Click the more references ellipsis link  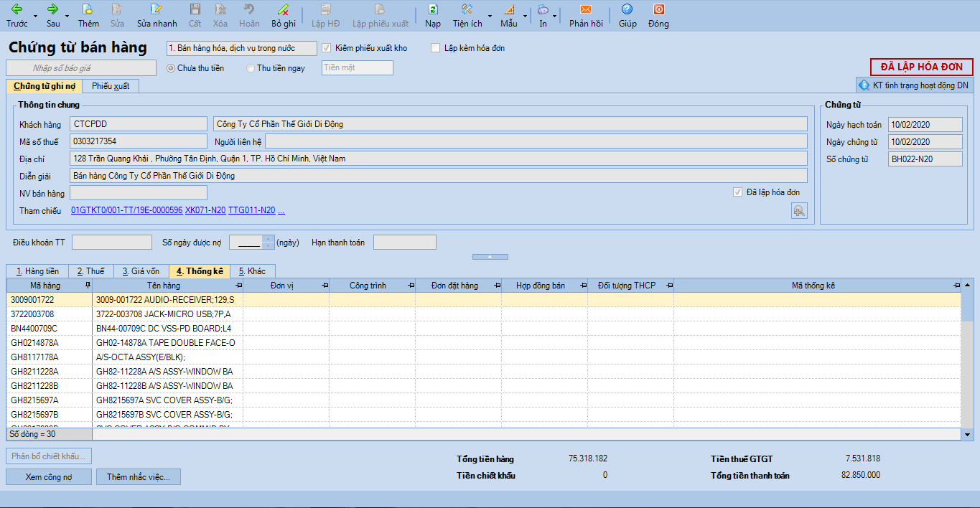[281, 210]
